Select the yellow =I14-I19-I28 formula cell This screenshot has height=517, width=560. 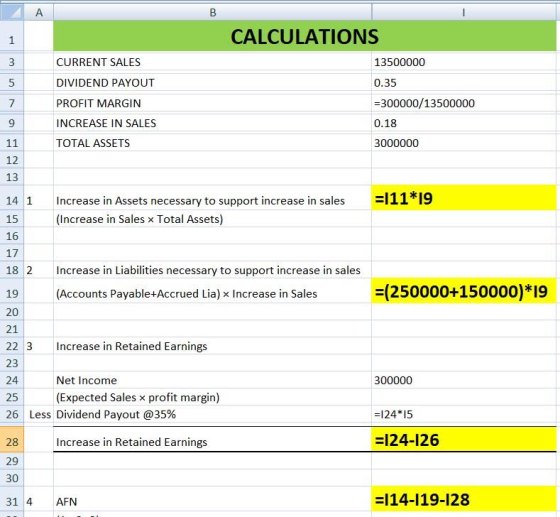pyautogui.click(x=464, y=499)
